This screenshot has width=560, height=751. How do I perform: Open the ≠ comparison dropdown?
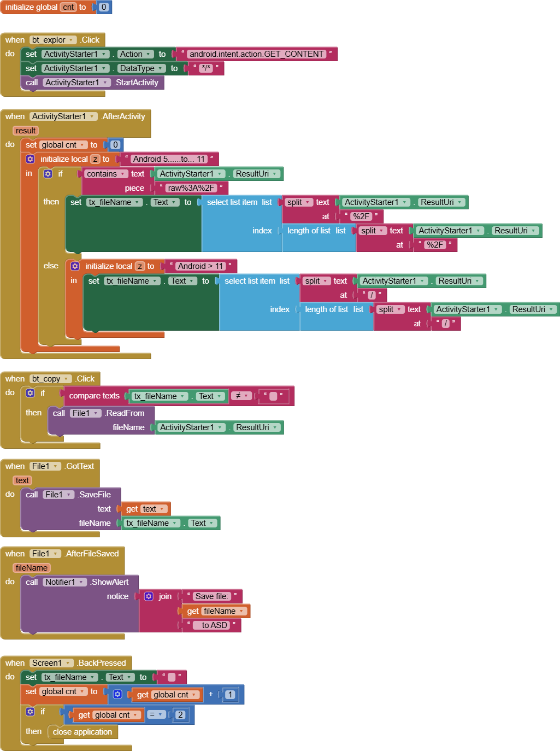pyautogui.click(x=246, y=396)
